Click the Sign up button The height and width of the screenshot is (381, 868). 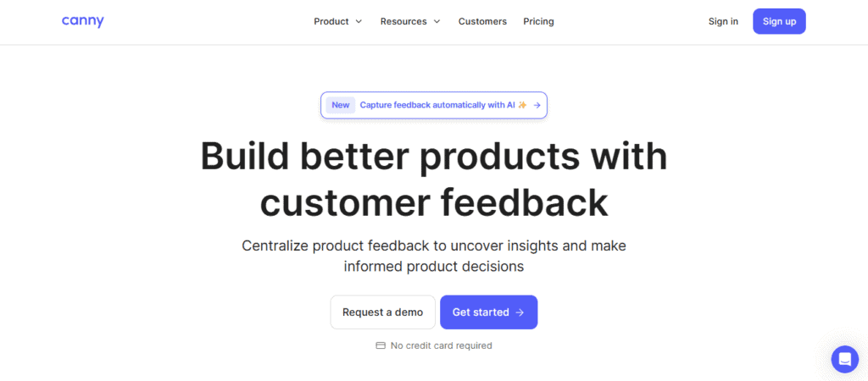coord(779,21)
